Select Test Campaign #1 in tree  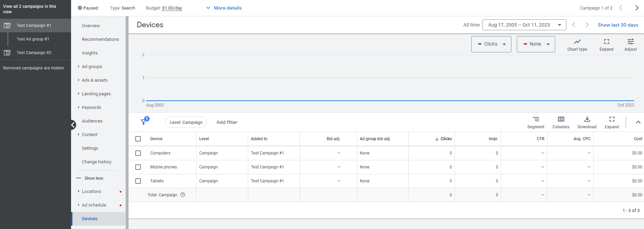pyautogui.click(x=34, y=26)
